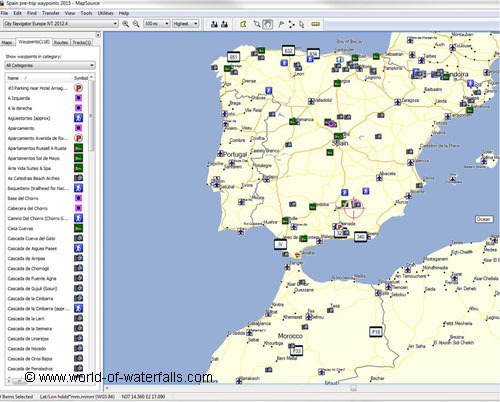Click camera symbol for As Catedrais Beach Arches
500x402 pixels.
tap(78, 178)
